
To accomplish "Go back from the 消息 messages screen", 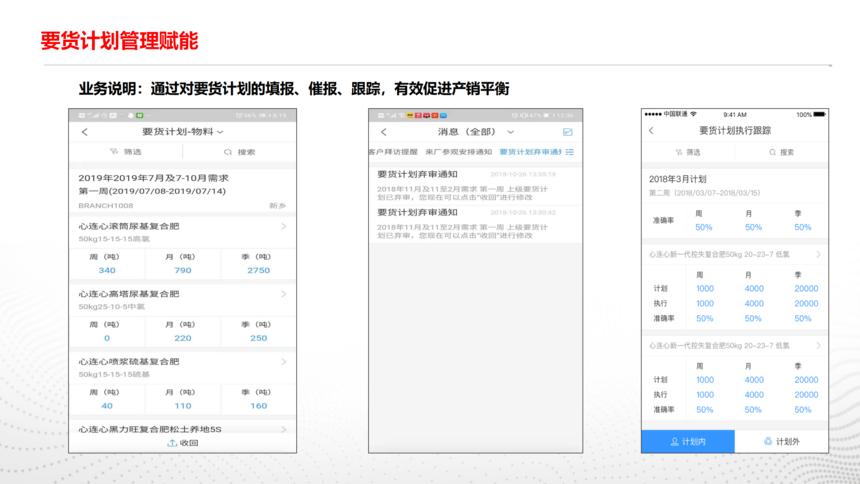I will tap(383, 132).
